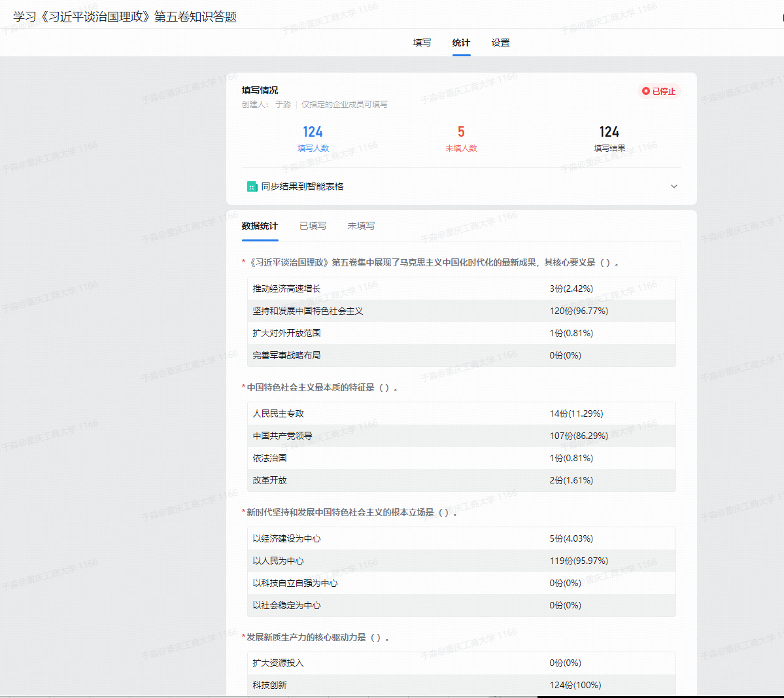Click 同步结果到智能表格 label

302,186
